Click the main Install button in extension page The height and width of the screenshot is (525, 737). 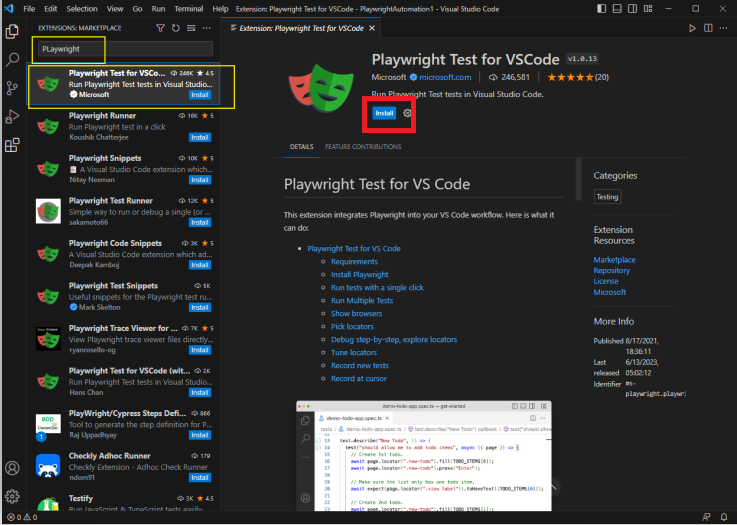[x=384, y=113]
